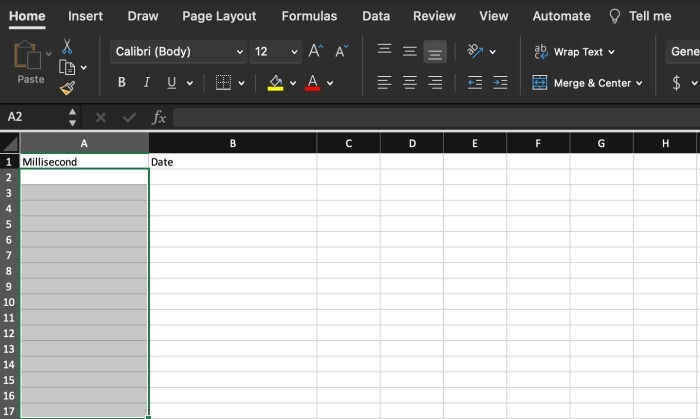
Task: Open Merge & Center dropdown arrow
Action: point(639,83)
